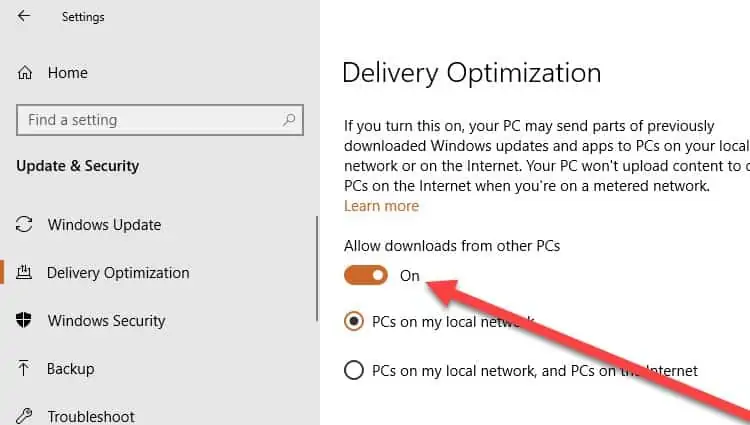Click the back arrow icon
The width and height of the screenshot is (750, 425).
click(x=24, y=17)
